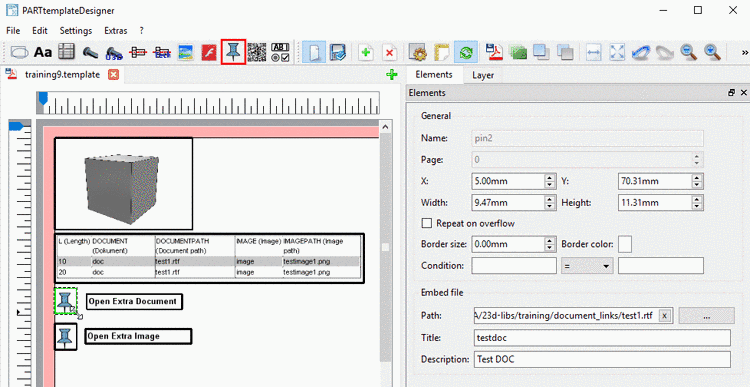This screenshot has height=387, width=750.
Task: Select the cube preview image on canvas
Action: 123,184
